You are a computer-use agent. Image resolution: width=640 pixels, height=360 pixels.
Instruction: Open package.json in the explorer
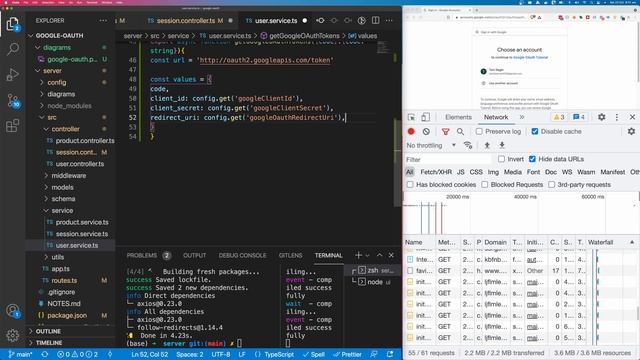tap(67, 316)
